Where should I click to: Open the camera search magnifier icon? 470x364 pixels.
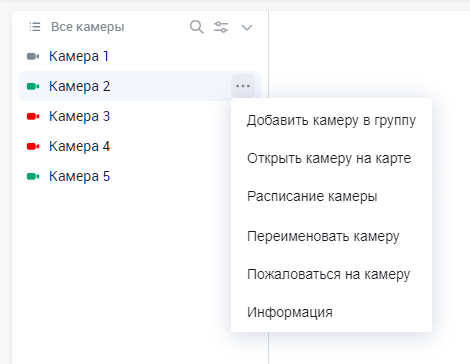pyautogui.click(x=197, y=27)
